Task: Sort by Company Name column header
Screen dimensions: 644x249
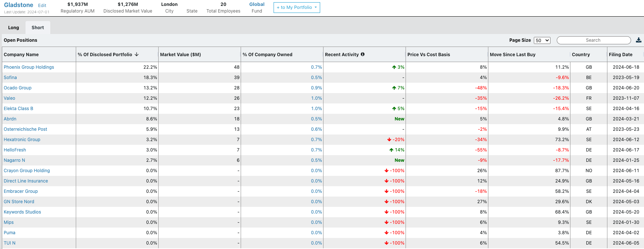Action: [x=21, y=55]
